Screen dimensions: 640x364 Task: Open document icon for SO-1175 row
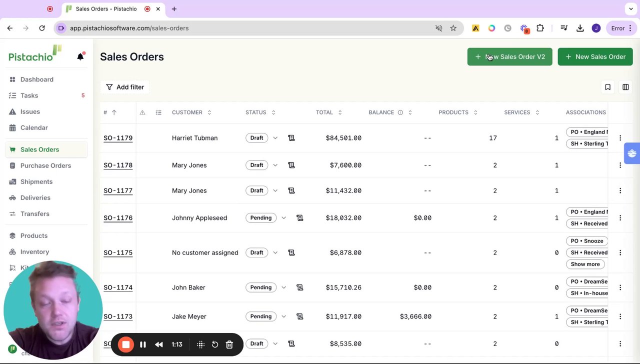(x=291, y=252)
